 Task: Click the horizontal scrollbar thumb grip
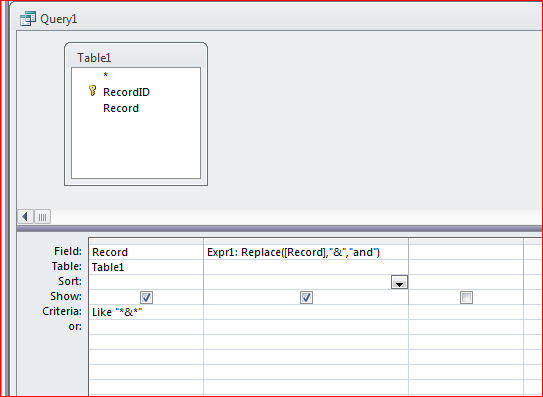(43, 217)
